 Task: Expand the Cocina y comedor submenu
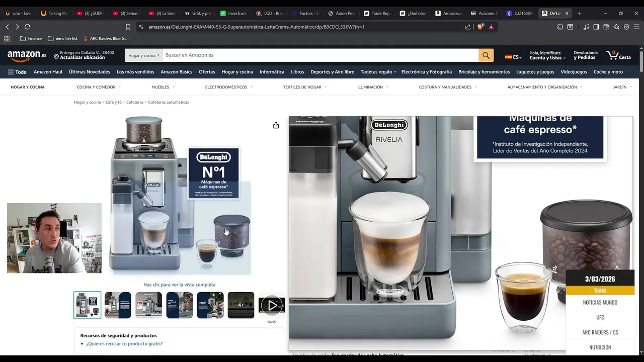99,87
